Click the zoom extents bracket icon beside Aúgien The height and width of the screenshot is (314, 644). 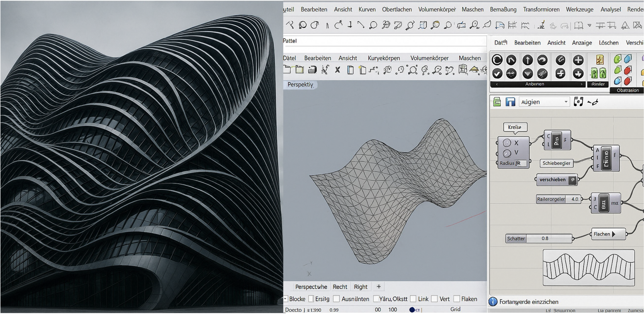click(578, 102)
